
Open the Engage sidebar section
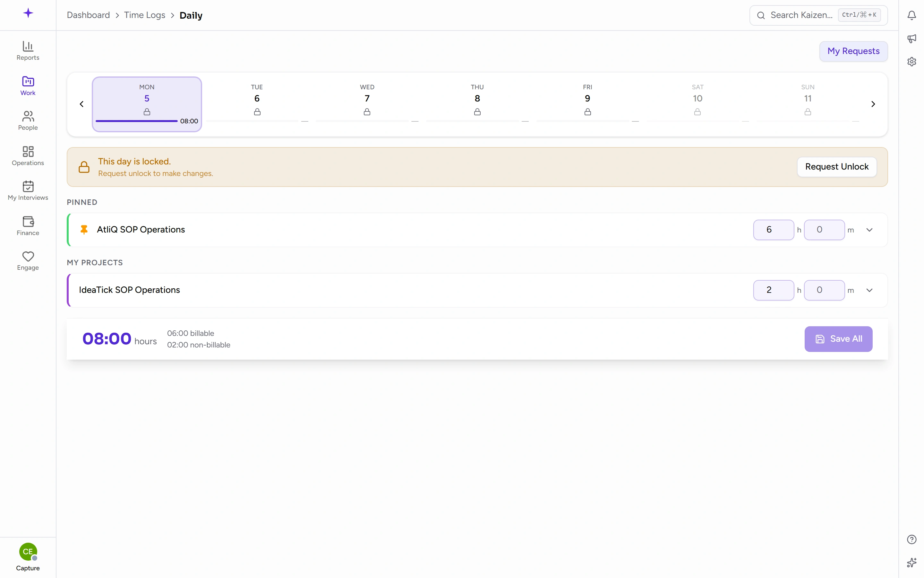[x=28, y=261]
